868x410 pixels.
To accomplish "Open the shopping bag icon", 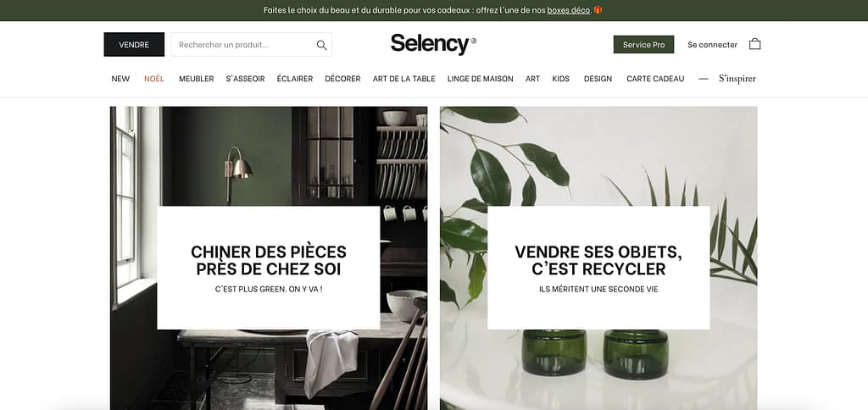I will [x=754, y=44].
